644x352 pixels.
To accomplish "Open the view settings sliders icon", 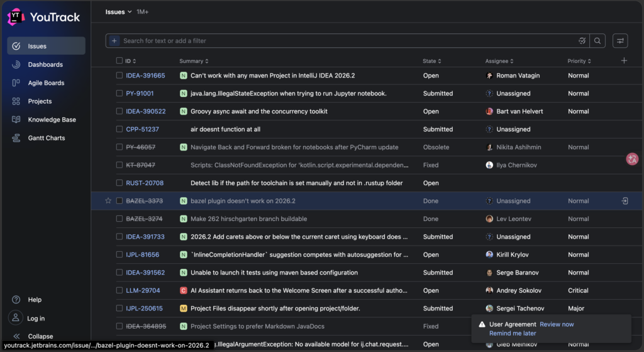I will (x=620, y=41).
